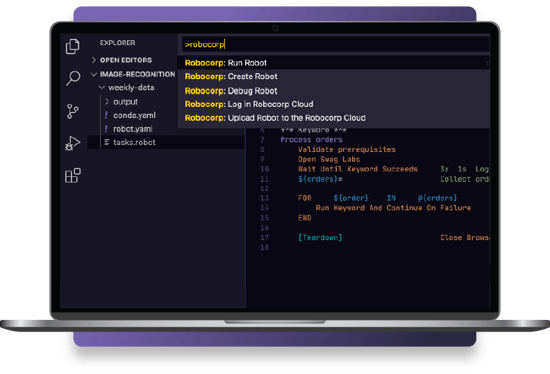Click the @{orders} variable
The height and width of the screenshot is (374, 550).
(x=437, y=198)
